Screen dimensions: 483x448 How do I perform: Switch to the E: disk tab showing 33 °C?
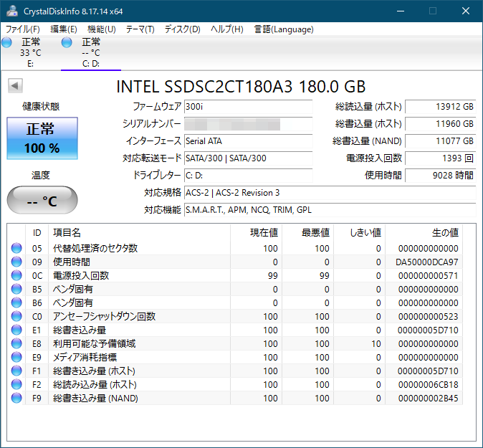point(30,52)
